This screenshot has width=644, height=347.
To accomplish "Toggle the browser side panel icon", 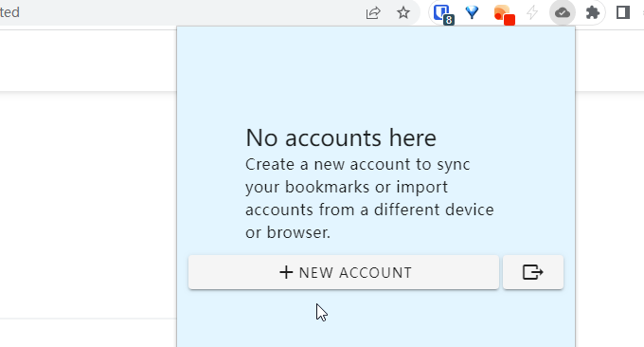I will click(x=623, y=12).
